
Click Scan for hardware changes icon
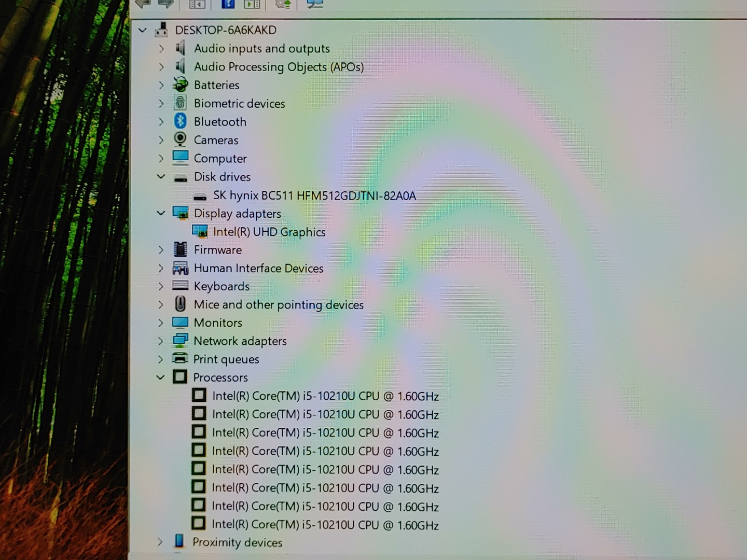click(x=314, y=4)
